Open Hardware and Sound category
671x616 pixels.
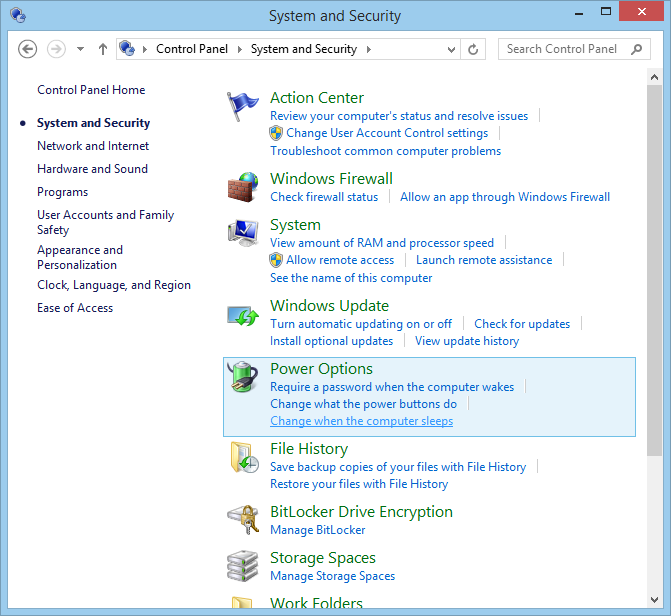click(92, 169)
